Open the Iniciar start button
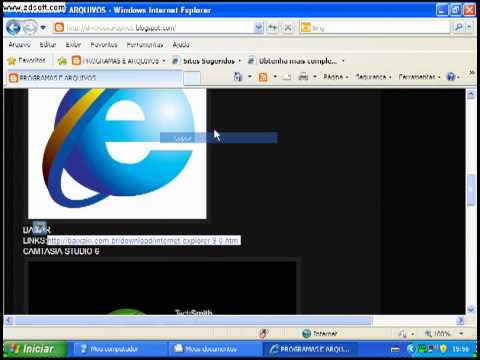The height and width of the screenshot is (360, 480). (35, 349)
